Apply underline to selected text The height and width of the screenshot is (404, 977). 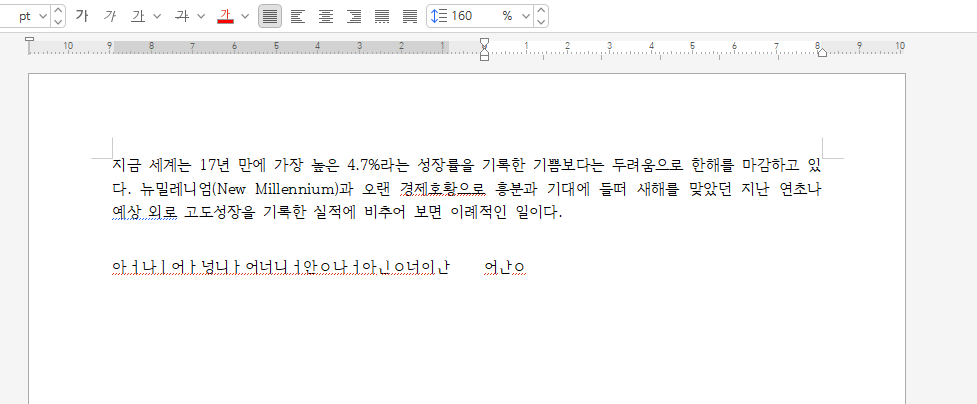coord(138,16)
